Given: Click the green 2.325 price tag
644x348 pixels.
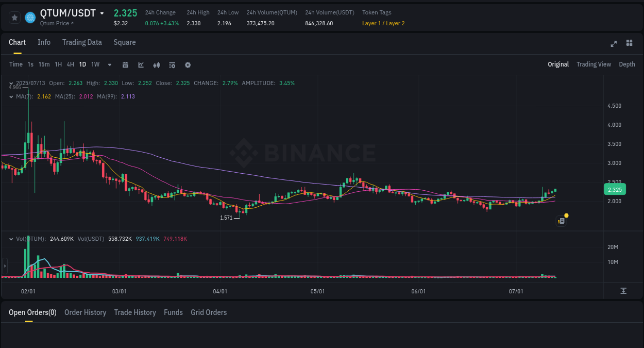Looking at the screenshot, I should pos(614,190).
